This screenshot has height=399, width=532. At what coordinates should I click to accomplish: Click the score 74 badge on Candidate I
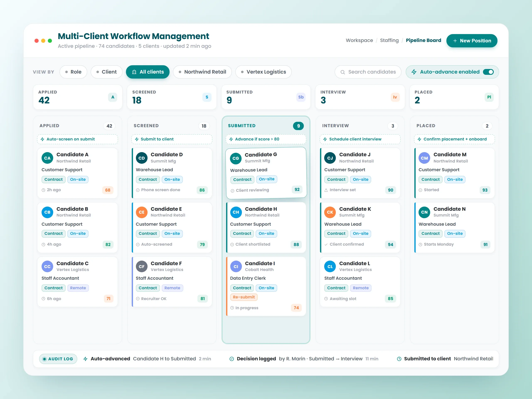tap(296, 308)
